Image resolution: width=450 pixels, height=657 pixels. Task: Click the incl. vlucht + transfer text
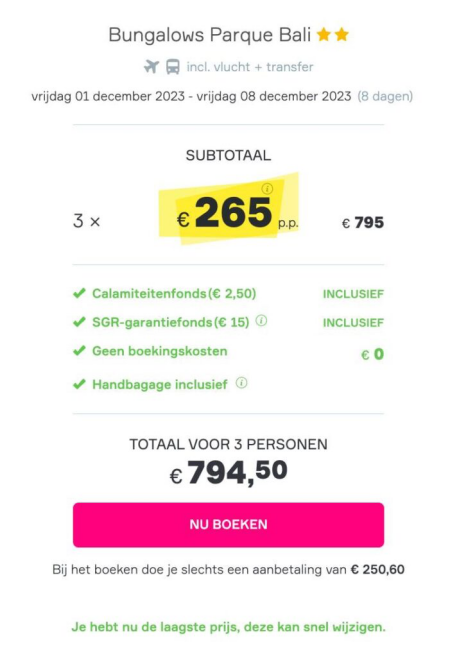(x=250, y=67)
